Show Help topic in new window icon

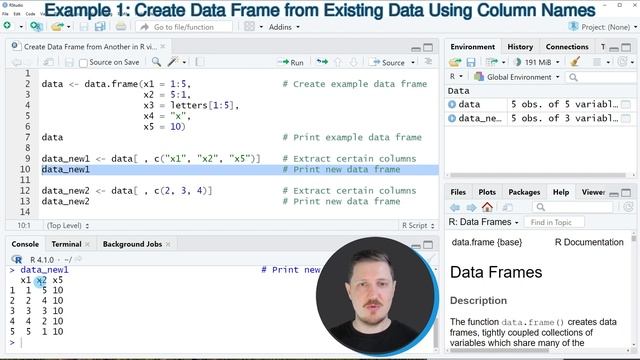coord(507,207)
